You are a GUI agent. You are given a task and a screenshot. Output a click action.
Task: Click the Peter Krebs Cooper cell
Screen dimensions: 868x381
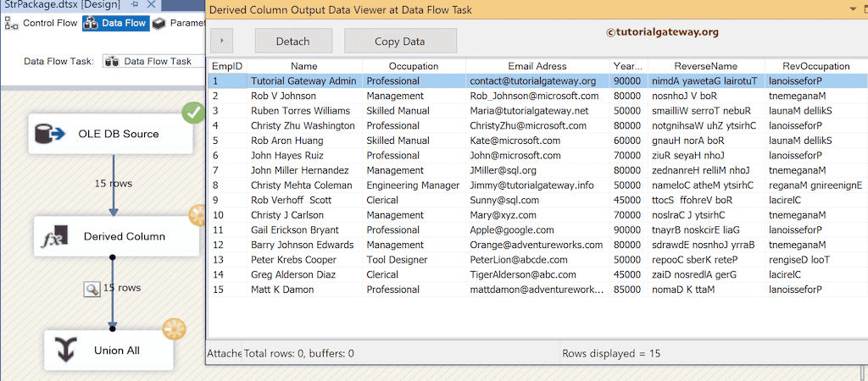(x=304, y=260)
